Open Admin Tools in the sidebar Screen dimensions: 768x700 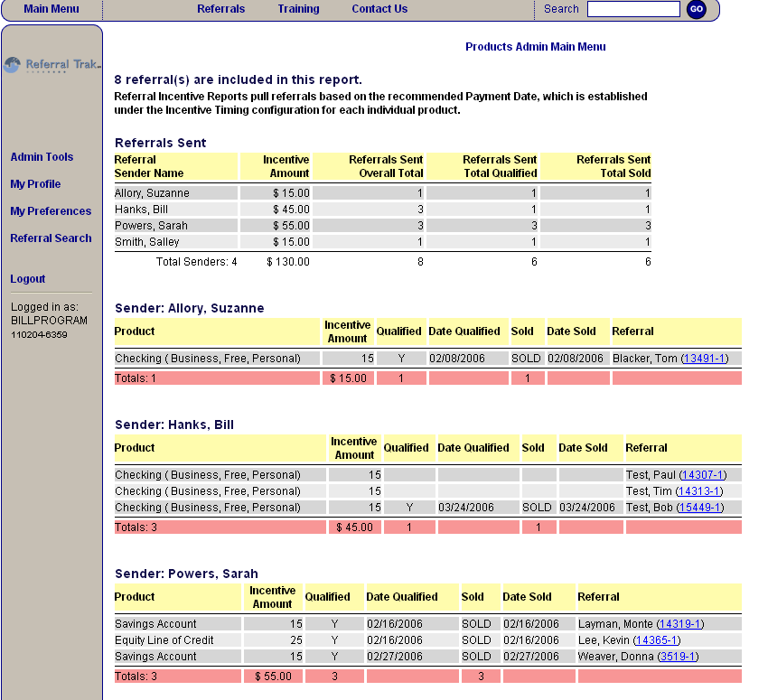click(x=42, y=156)
